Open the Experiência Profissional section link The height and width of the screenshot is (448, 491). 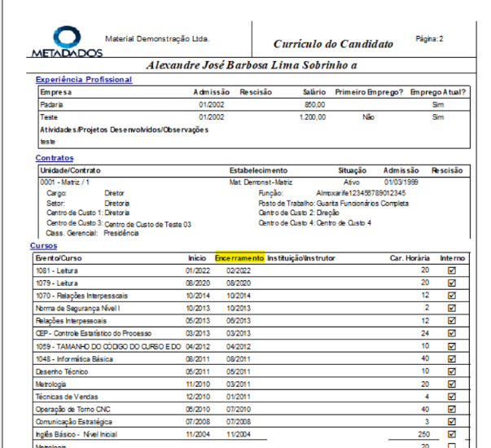[x=84, y=80]
